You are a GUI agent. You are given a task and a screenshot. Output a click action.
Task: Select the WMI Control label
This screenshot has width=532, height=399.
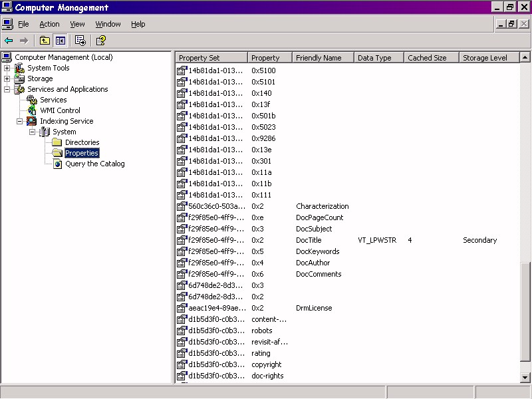tap(60, 110)
